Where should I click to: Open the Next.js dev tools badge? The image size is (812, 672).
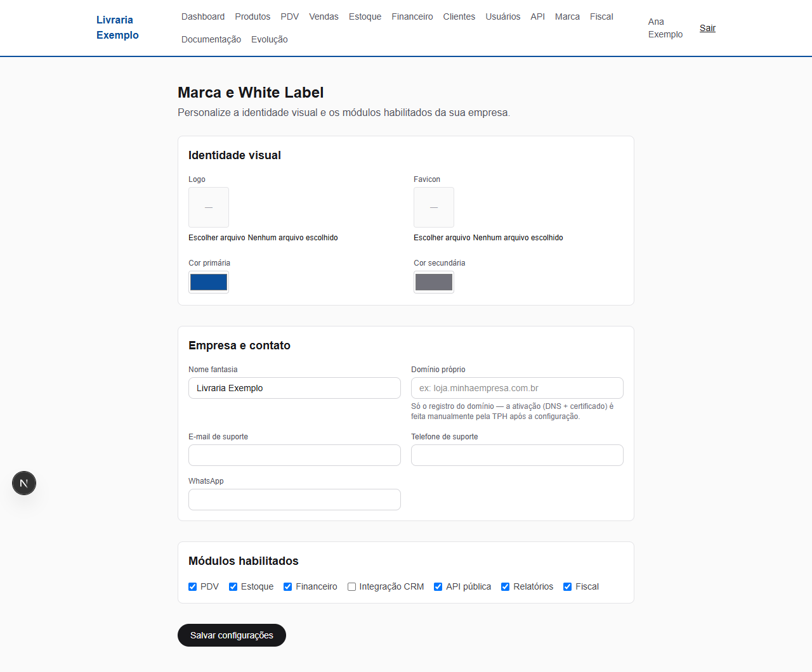click(x=24, y=483)
